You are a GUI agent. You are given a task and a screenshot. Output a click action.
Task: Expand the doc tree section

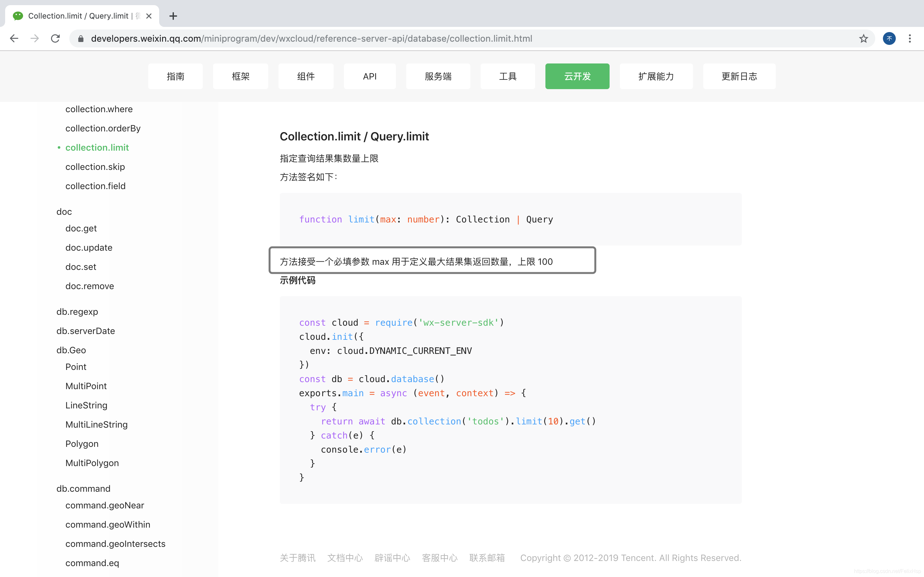point(64,211)
